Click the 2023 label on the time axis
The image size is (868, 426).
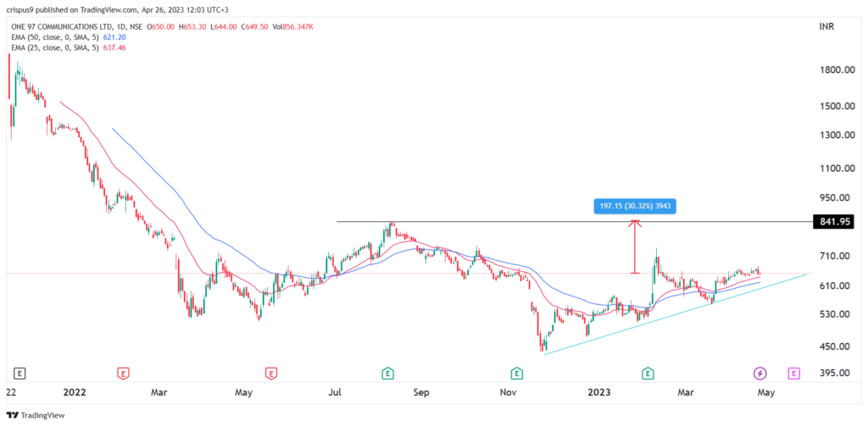599,393
